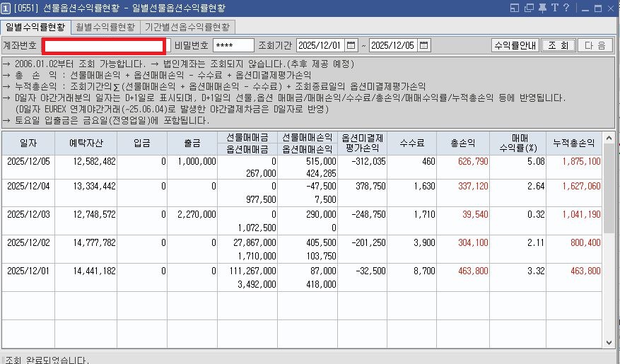
Task: Click the 옵션매매손익 column header
Action: point(308,149)
